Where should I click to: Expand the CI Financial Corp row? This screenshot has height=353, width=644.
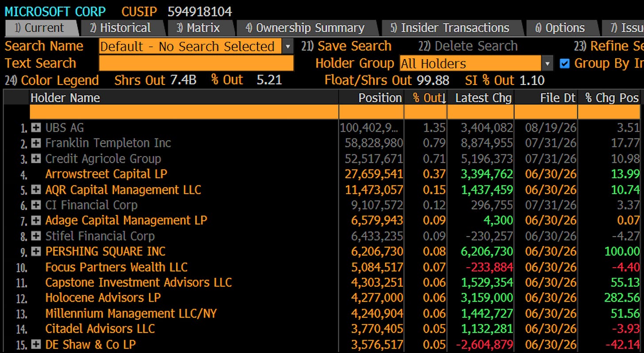coord(36,205)
